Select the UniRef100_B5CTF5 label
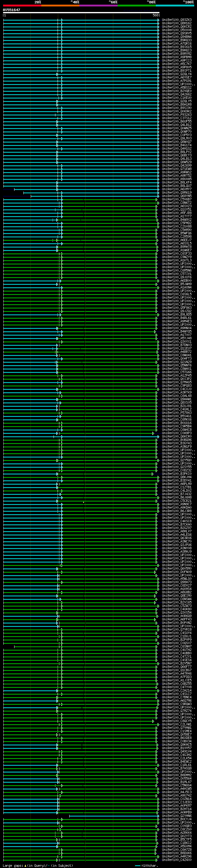This screenshot has width=197, height=868. (x=177, y=840)
